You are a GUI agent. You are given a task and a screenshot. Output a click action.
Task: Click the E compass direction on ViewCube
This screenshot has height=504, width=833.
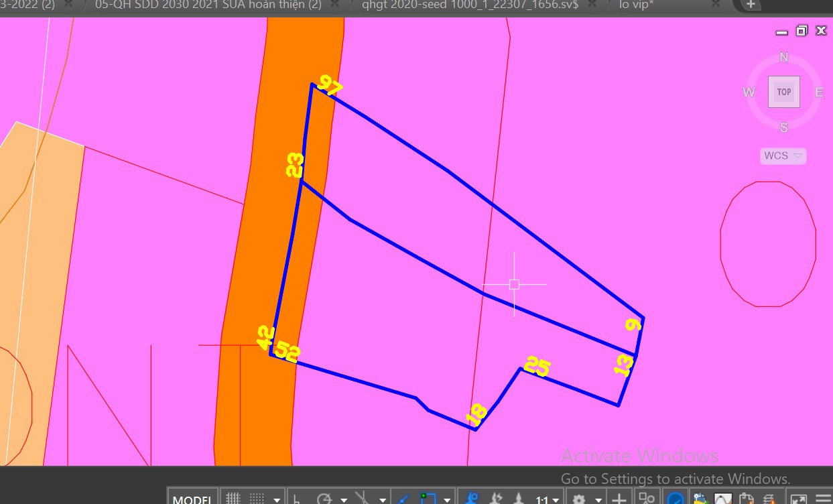point(818,92)
